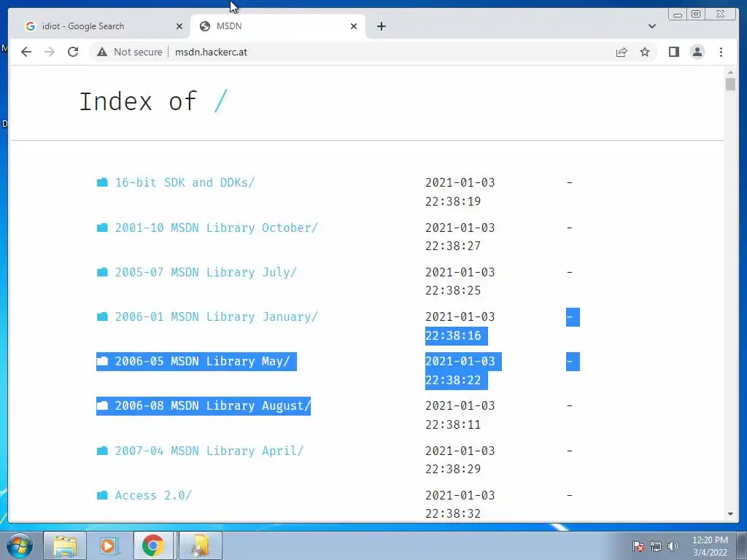Click the Action Center flag tray icon
Viewport: 747px width, 560px height.
pos(638,546)
